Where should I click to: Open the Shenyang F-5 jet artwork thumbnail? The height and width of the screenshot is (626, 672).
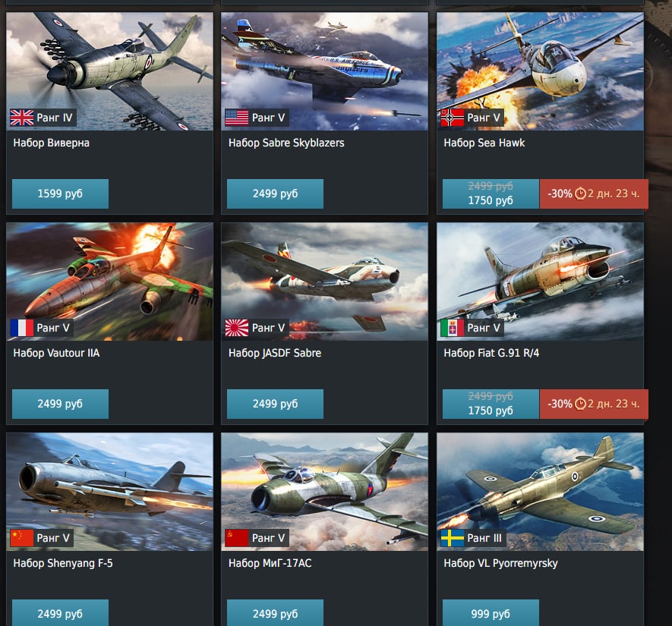click(x=109, y=492)
